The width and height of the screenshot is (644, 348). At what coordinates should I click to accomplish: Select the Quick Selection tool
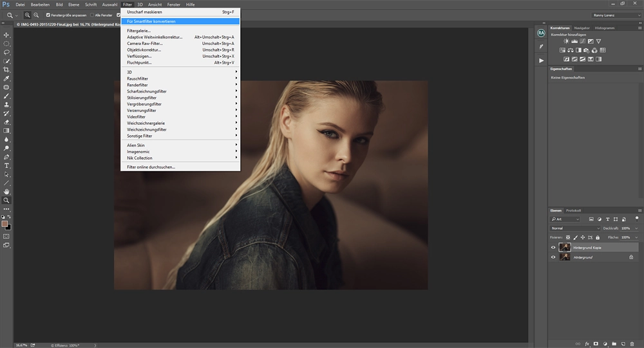pos(6,61)
